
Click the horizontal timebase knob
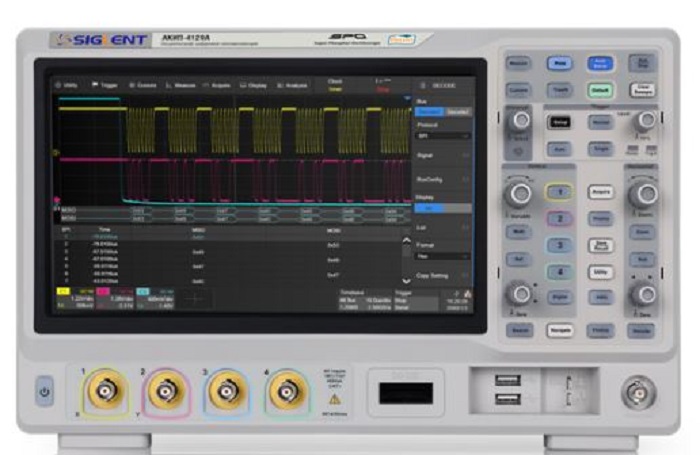(x=644, y=194)
